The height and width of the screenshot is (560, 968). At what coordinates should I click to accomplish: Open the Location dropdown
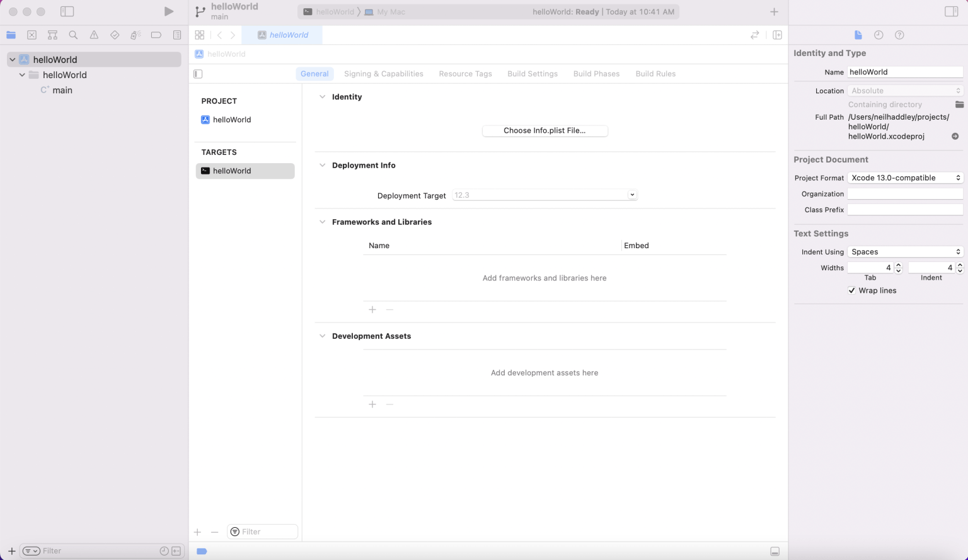click(905, 91)
